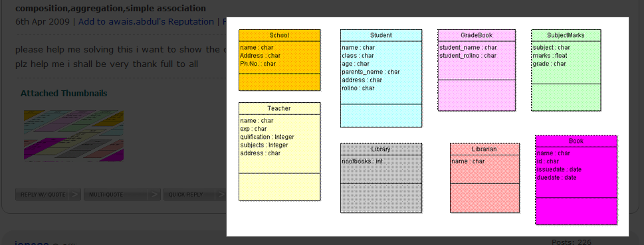Screen dimensions: 644x245
Task: Click the Teacher class title
Action: (279, 108)
